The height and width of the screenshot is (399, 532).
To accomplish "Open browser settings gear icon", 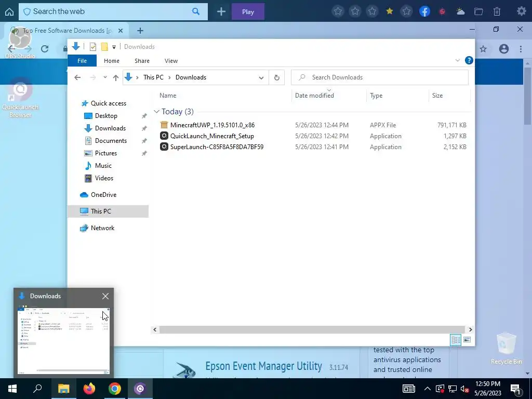I will (522, 11).
